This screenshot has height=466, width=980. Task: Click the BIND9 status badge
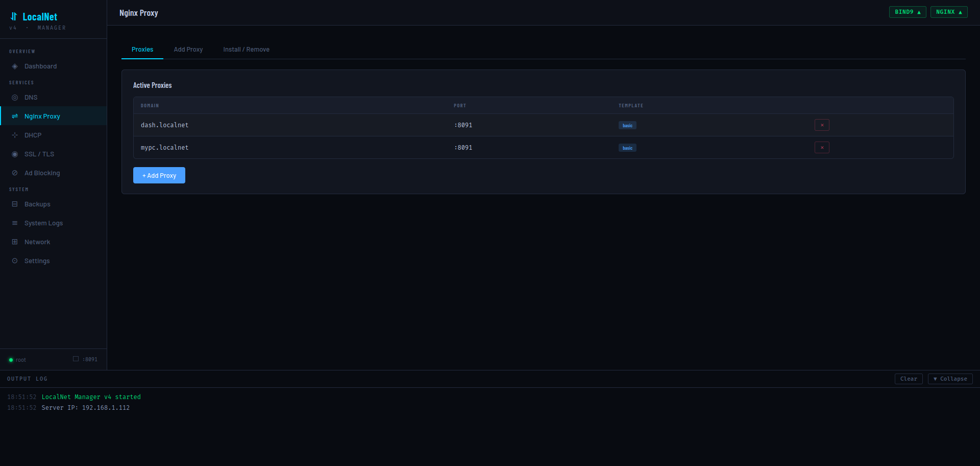(x=908, y=12)
